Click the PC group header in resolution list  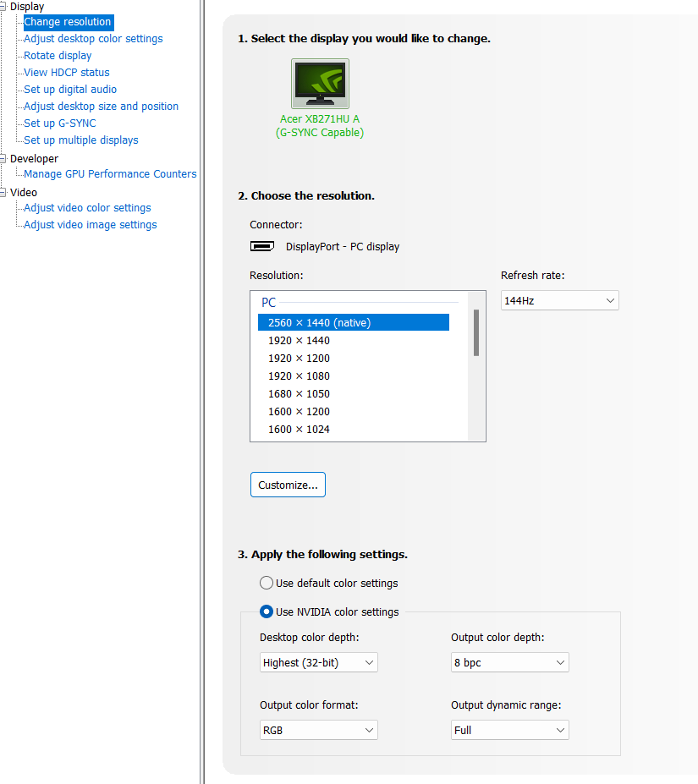269,303
